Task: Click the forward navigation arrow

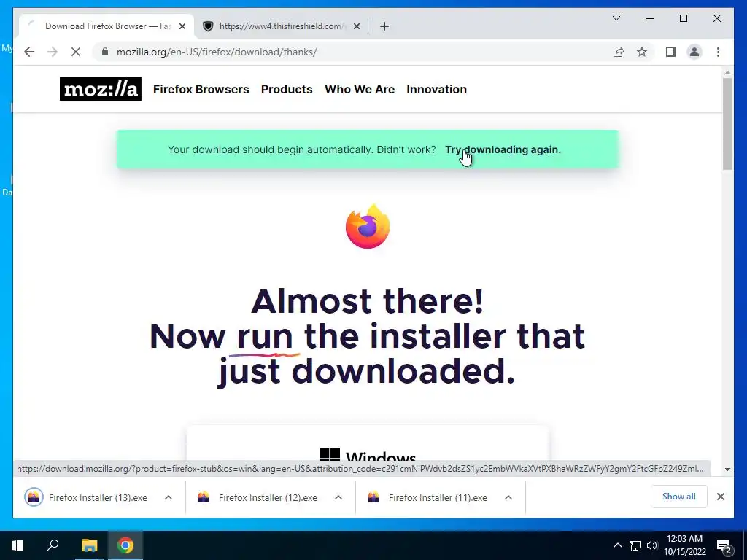Action: coord(53,52)
